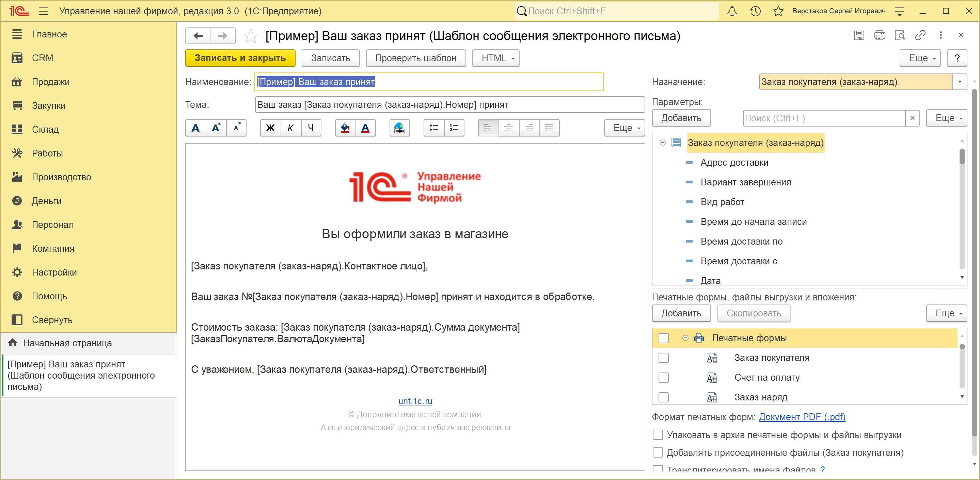The width and height of the screenshot is (980, 480).
Task: Click the Записать button
Action: click(x=331, y=58)
